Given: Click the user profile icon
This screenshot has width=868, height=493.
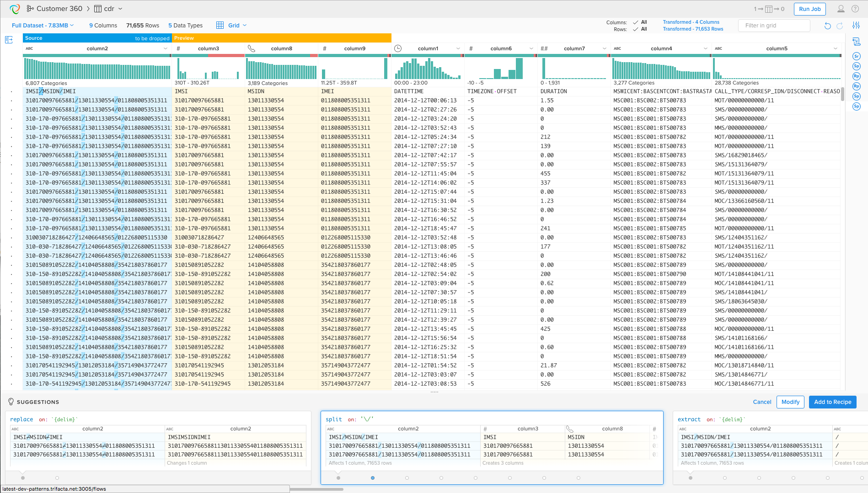Looking at the screenshot, I should click(841, 8).
